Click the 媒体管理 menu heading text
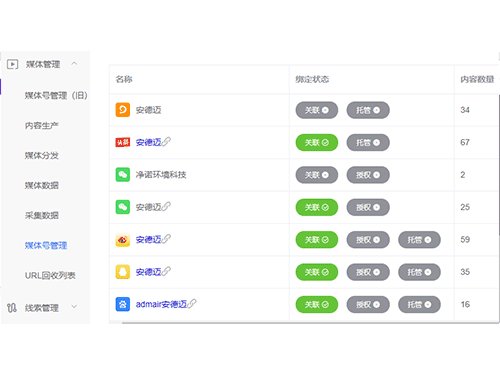500x375 pixels. [43, 64]
